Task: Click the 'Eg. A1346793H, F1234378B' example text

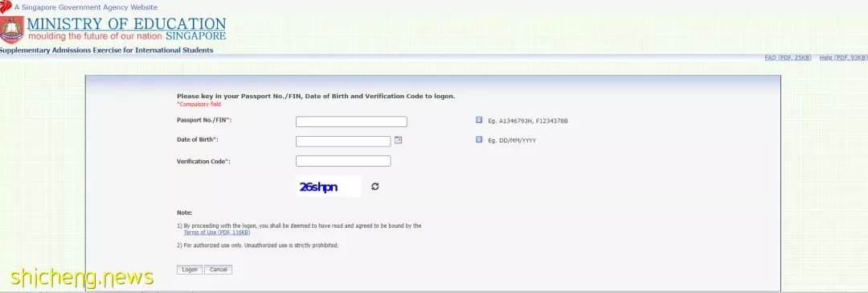Action: [x=527, y=121]
